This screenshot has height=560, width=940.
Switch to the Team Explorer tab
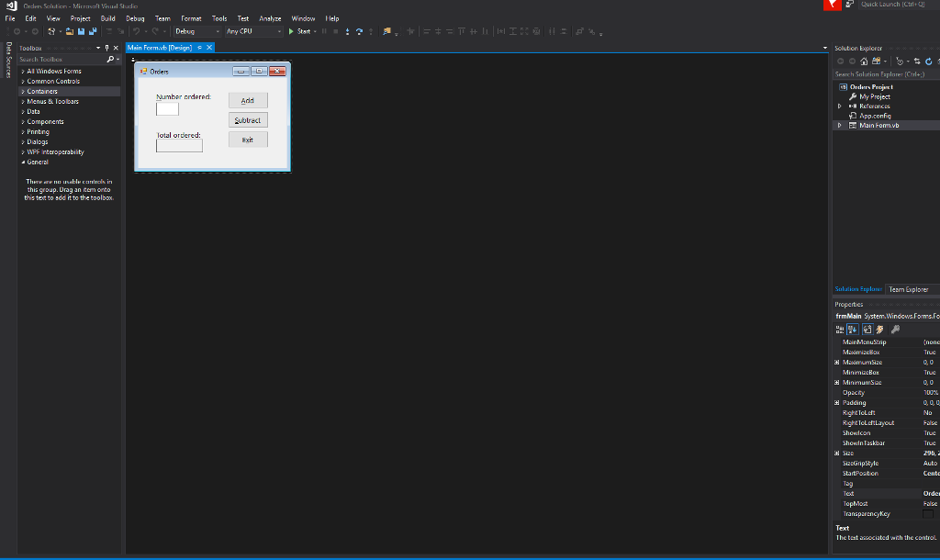tap(908, 289)
